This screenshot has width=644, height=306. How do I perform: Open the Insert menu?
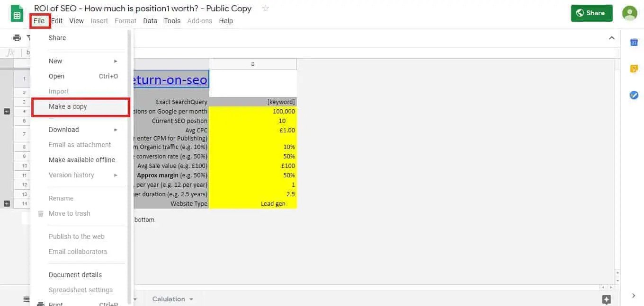coord(99,21)
